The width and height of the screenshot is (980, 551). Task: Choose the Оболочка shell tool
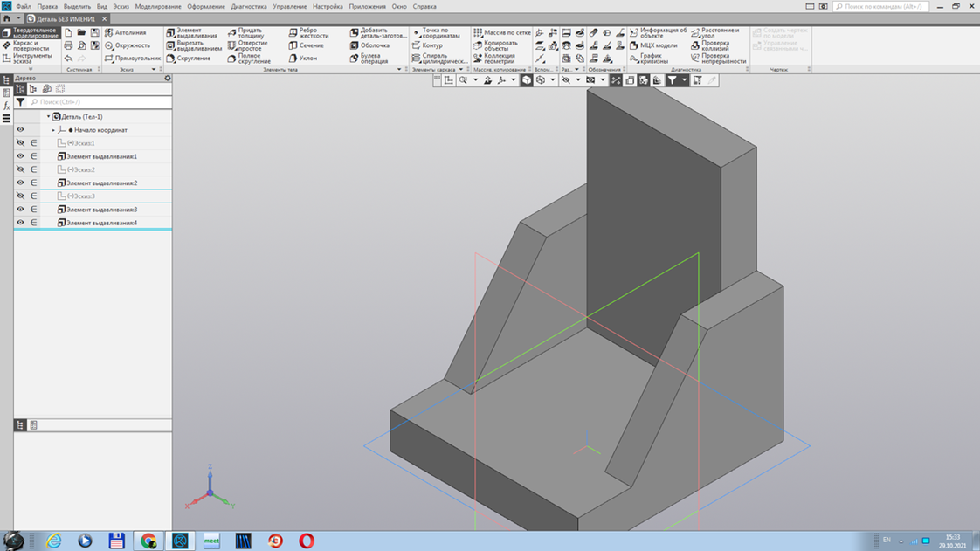coord(369,45)
